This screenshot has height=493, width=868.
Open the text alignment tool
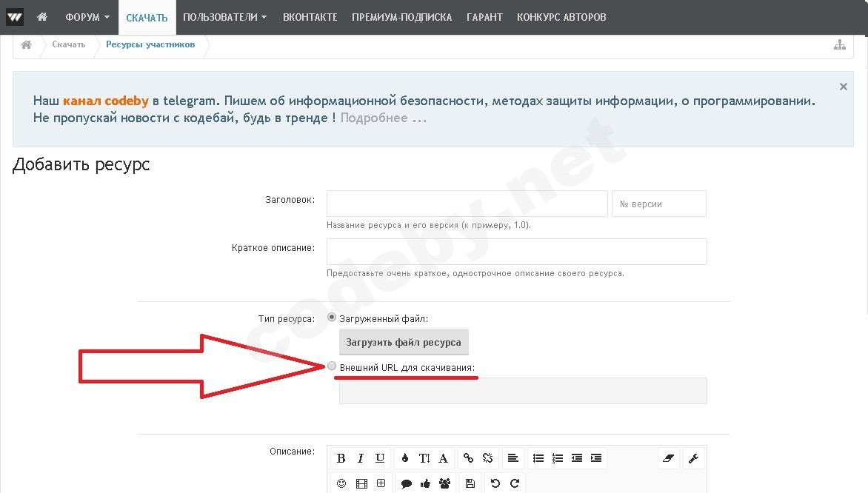[513, 458]
